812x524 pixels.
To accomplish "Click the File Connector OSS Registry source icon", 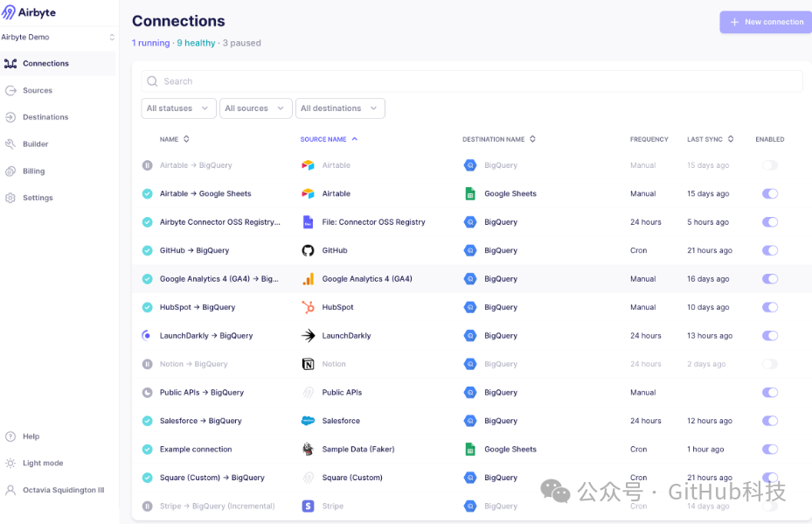I will click(x=309, y=222).
